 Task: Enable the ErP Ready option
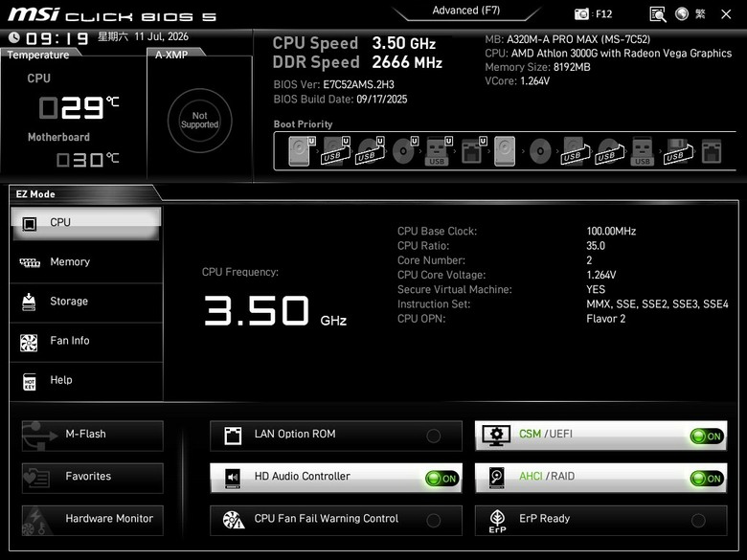(698, 521)
